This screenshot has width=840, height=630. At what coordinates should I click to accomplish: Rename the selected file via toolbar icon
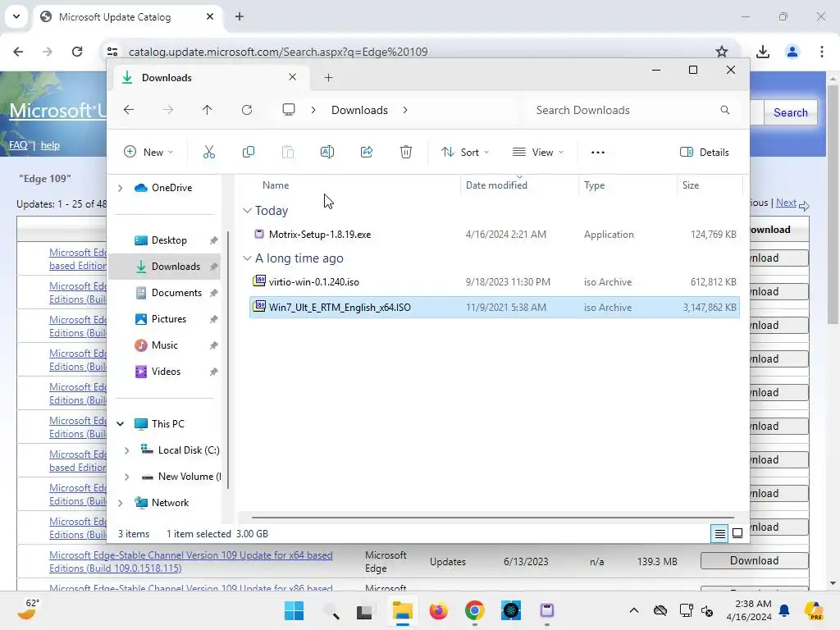[326, 152]
